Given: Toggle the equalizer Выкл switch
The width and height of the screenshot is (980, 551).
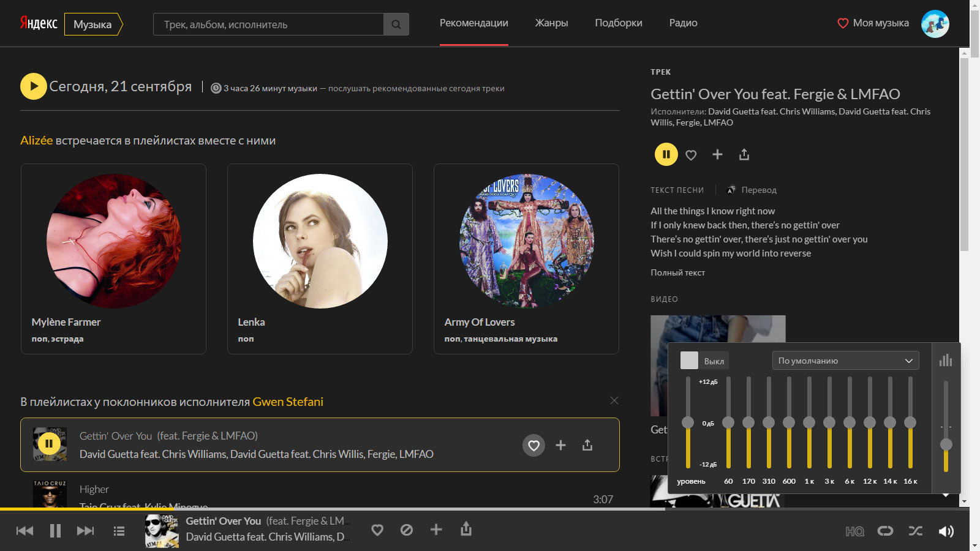Looking at the screenshot, I should [x=703, y=361].
